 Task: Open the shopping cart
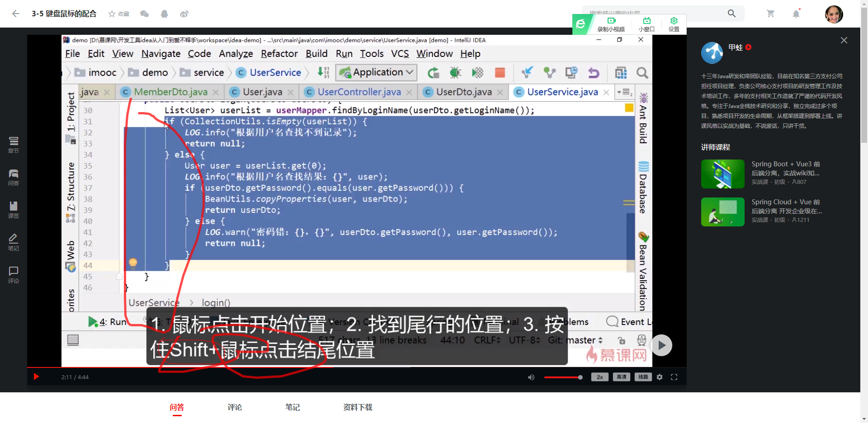[x=771, y=14]
